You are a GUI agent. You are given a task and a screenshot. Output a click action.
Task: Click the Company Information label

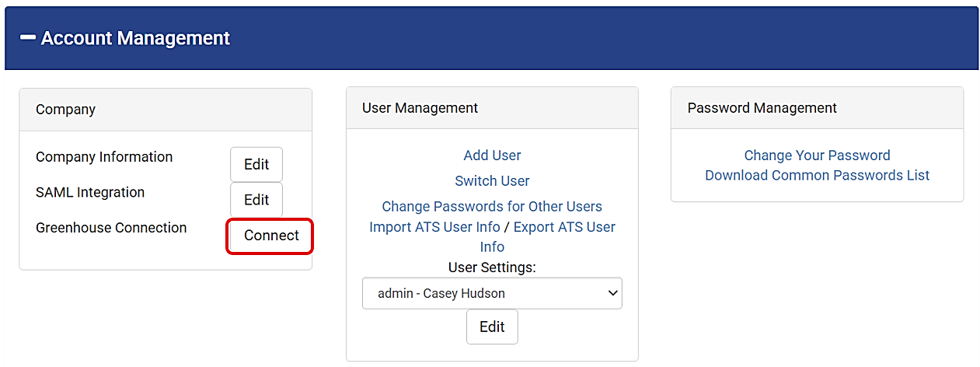coord(104,157)
